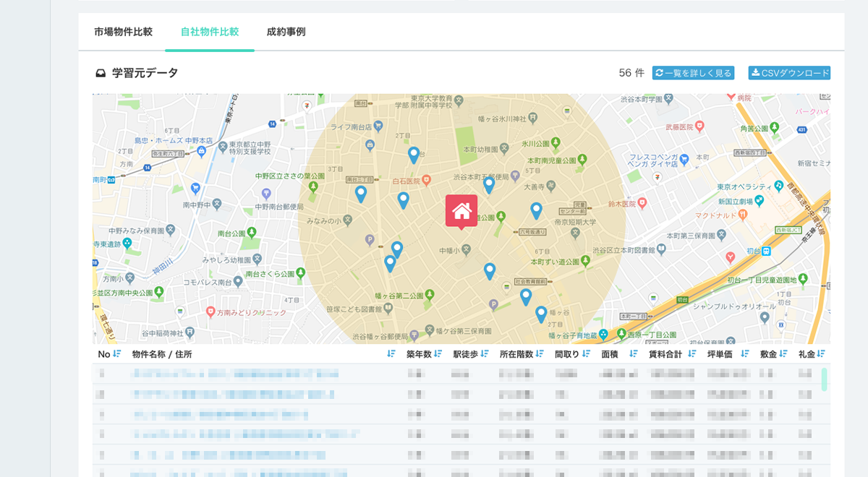
Task: Sort by 物件名称 / 住所 column icon
Action: (x=391, y=354)
